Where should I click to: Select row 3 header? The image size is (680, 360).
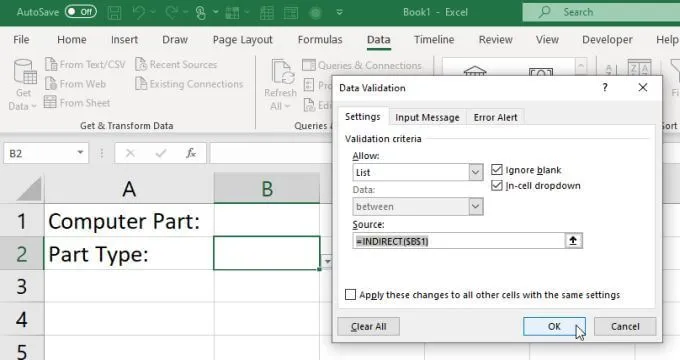[22, 286]
